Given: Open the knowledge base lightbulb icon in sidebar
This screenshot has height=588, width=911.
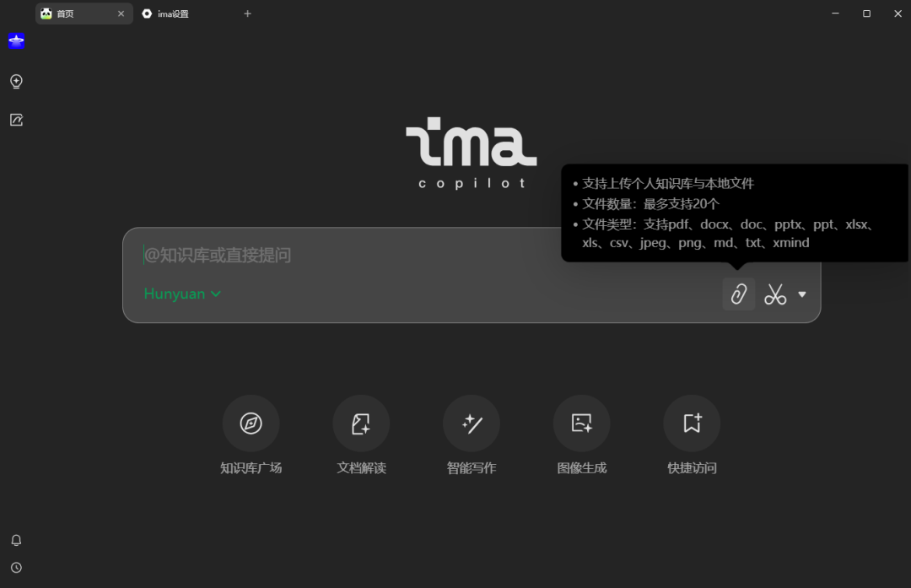Looking at the screenshot, I should point(16,82).
